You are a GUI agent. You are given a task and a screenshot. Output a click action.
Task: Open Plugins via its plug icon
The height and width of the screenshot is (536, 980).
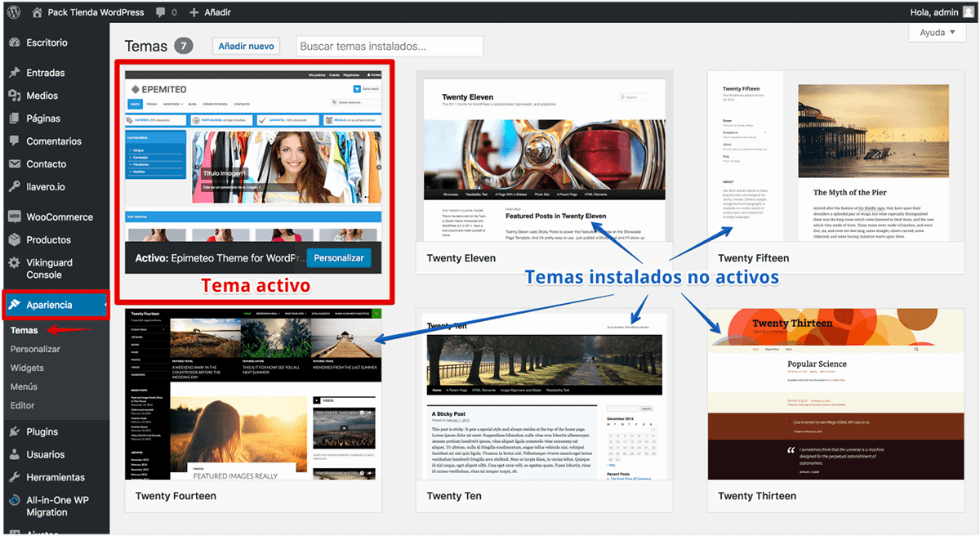coord(15,431)
